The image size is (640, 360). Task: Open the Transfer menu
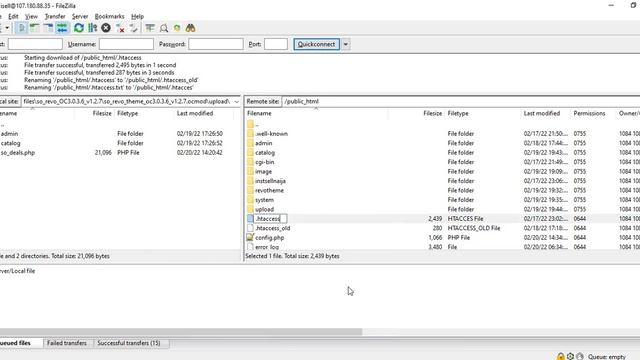[55, 16]
